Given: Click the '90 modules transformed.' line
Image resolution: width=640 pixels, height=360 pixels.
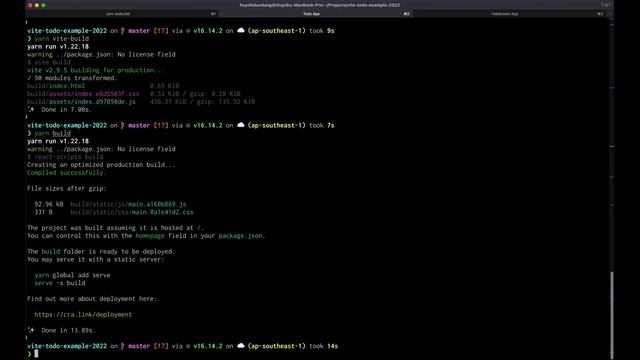Looking at the screenshot, I should pos(76,78).
